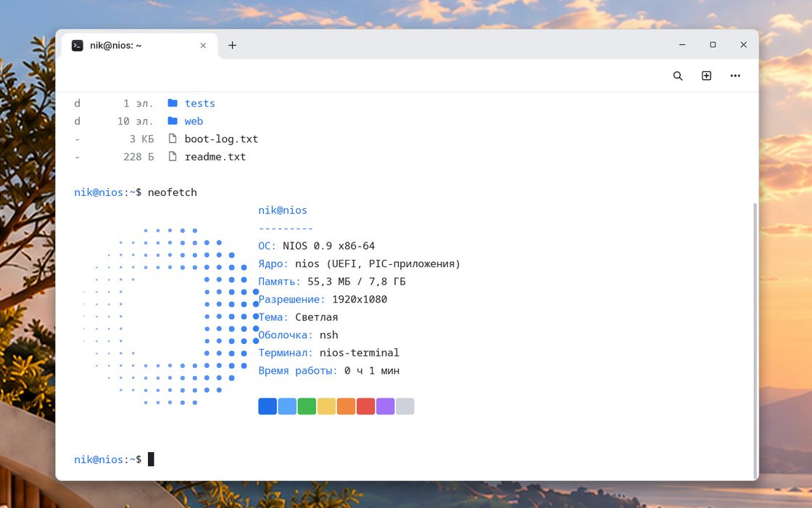This screenshot has width=812, height=508.
Task: Click the tests folder name
Action: click(x=200, y=103)
